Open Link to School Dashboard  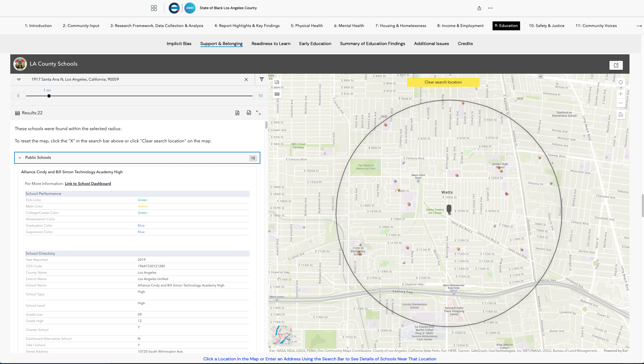point(88,184)
